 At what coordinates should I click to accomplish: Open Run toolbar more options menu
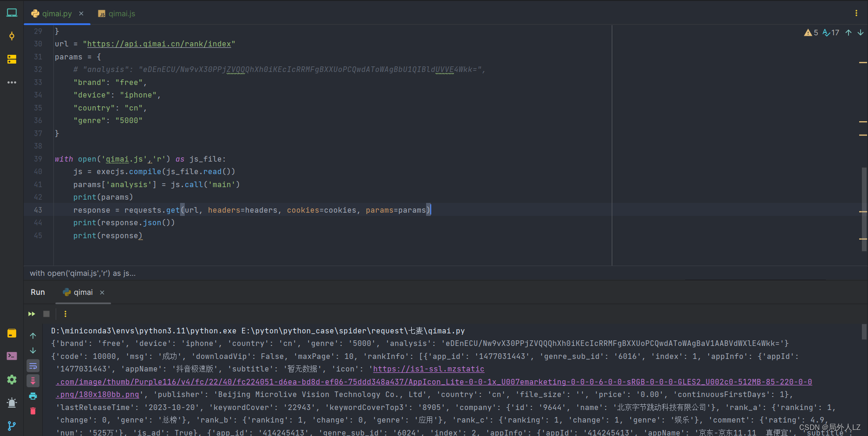click(65, 314)
